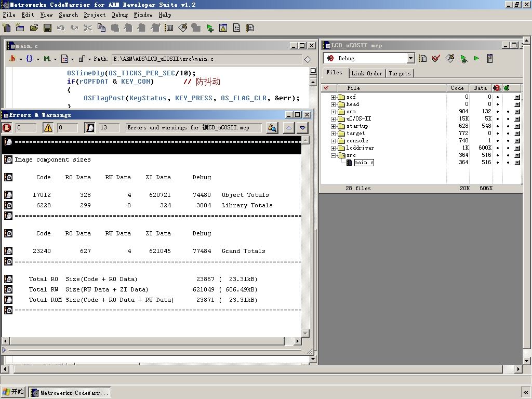Click the green Run arrow icon
The height and width of the screenshot is (399, 532).
coord(477,58)
